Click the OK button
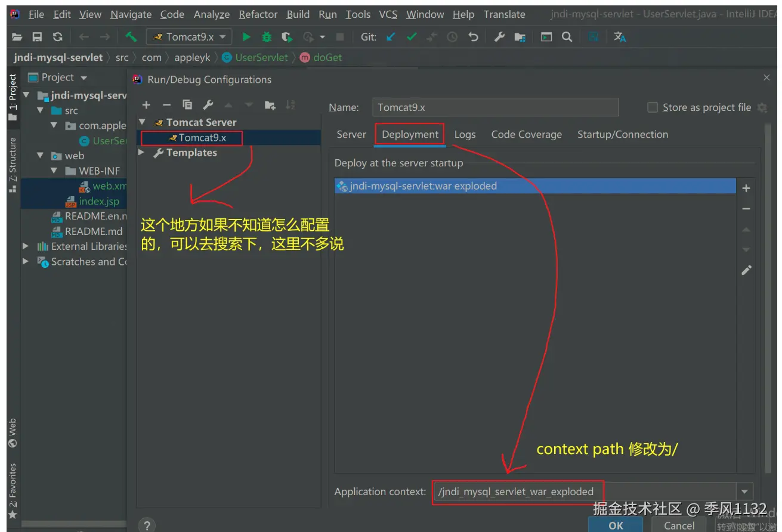The width and height of the screenshot is (782, 532). [x=616, y=525]
